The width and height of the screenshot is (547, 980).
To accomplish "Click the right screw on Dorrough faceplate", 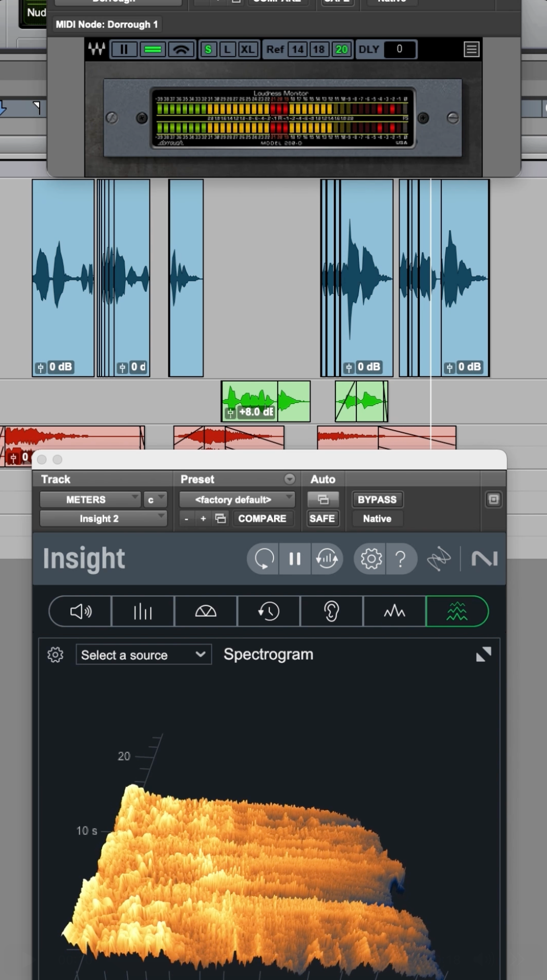I will (453, 118).
